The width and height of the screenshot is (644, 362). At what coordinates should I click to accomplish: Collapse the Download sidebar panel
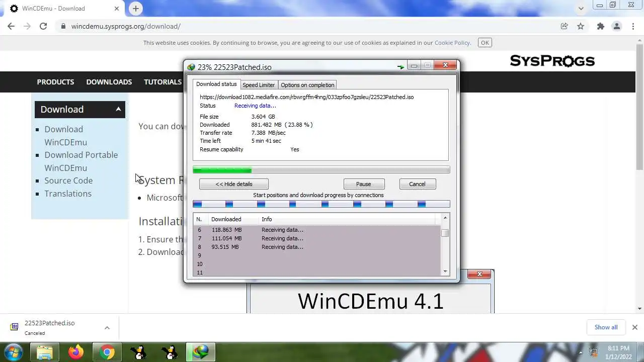(118, 109)
